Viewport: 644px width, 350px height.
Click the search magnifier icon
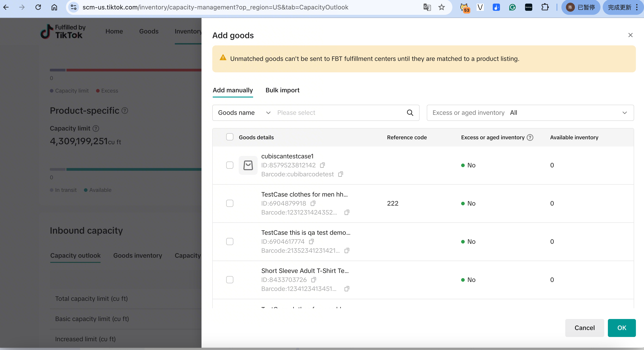(410, 113)
